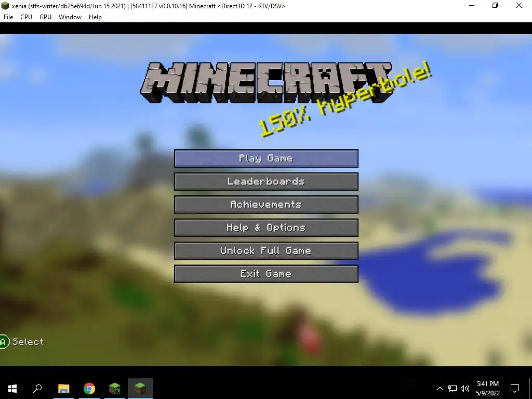Launch Google Chrome from the taskbar
This screenshot has width=532, height=399.
[x=89, y=389]
